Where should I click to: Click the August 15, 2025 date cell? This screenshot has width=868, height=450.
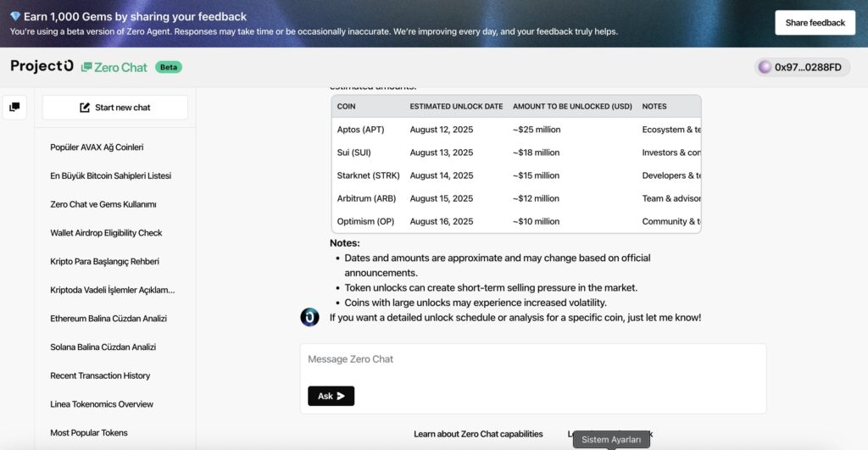coord(441,198)
